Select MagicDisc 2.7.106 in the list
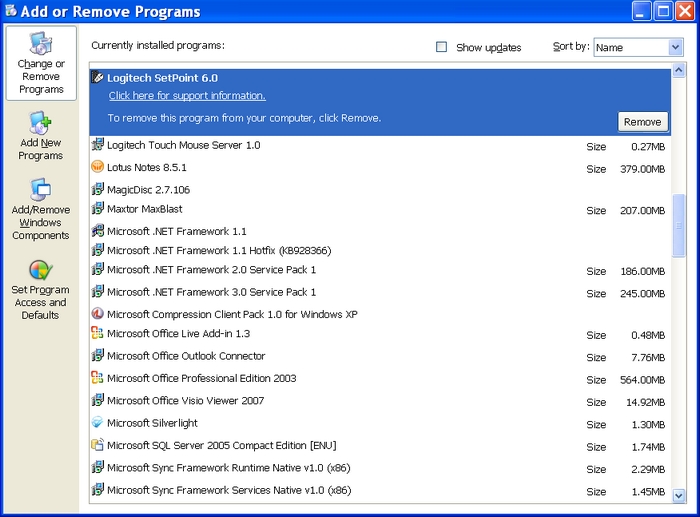Image resolution: width=700 pixels, height=517 pixels. point(379,190)
